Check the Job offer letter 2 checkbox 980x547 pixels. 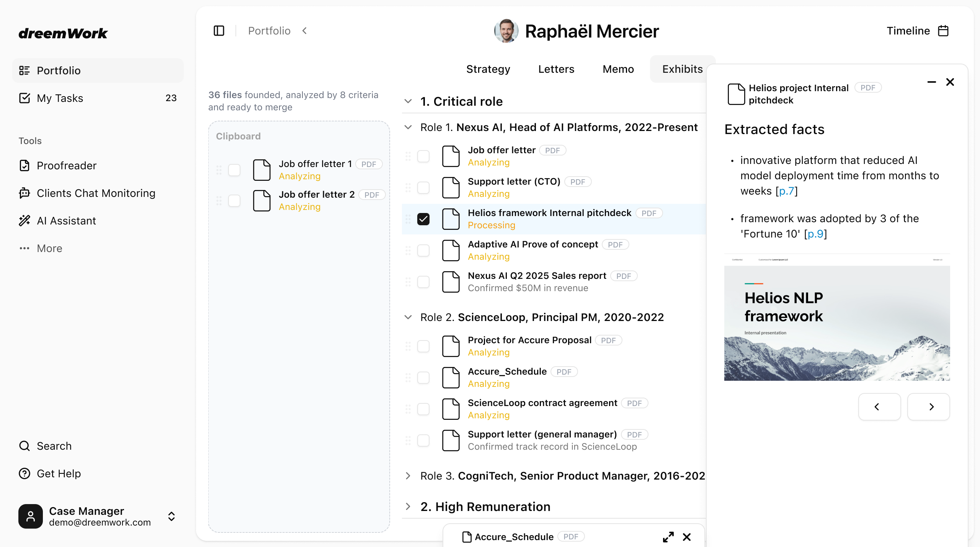pyautogui.click(x=234, y=201)
